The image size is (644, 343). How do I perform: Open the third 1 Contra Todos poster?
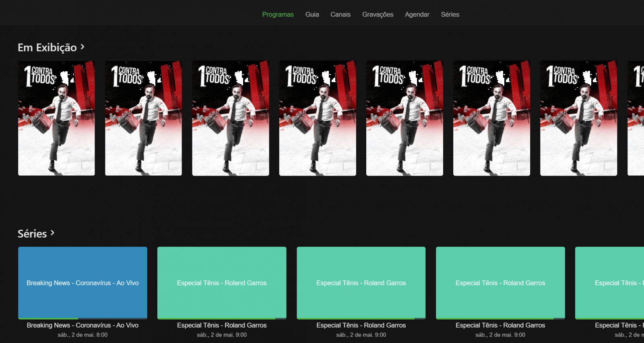tap(231, 118)
